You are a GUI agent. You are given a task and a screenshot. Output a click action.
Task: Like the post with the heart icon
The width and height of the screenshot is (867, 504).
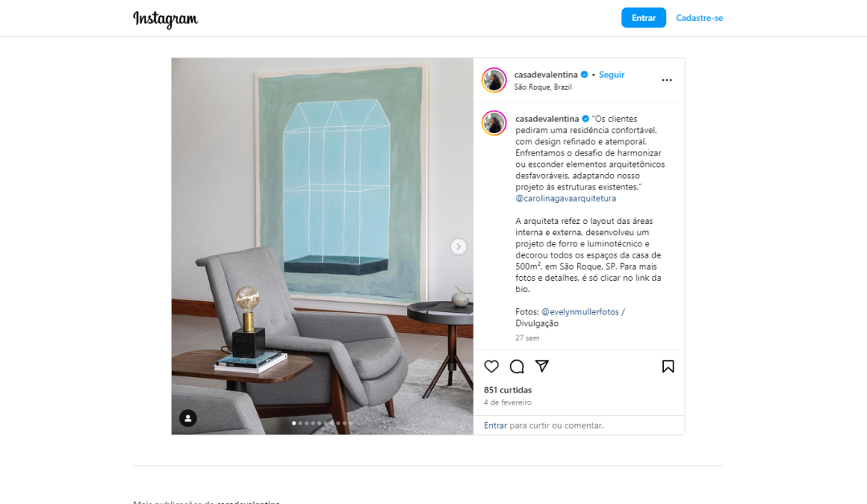click(x=491, y=367)
